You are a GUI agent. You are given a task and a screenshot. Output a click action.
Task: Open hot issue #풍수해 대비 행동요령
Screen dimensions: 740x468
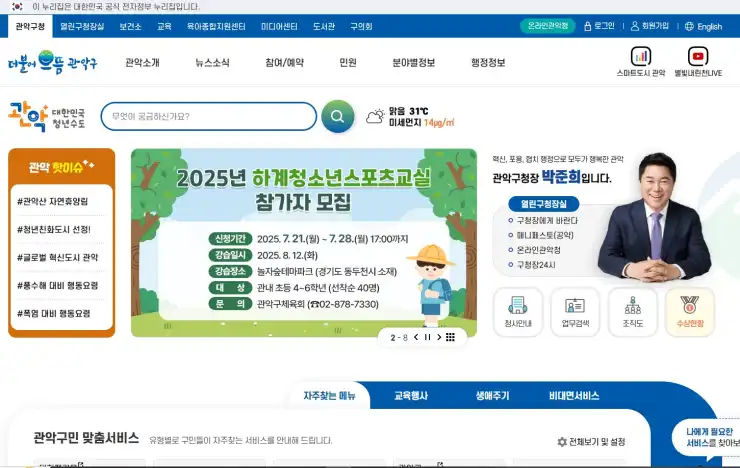click(58, 285)
